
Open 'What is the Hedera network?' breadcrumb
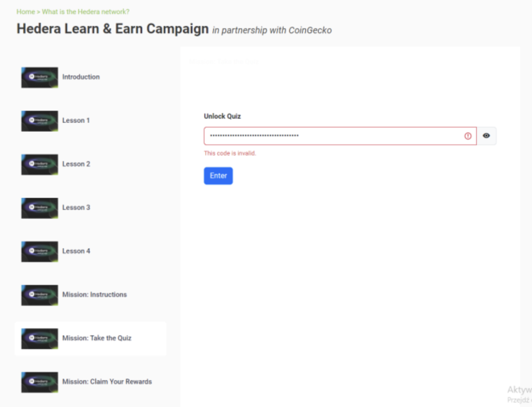85,12
